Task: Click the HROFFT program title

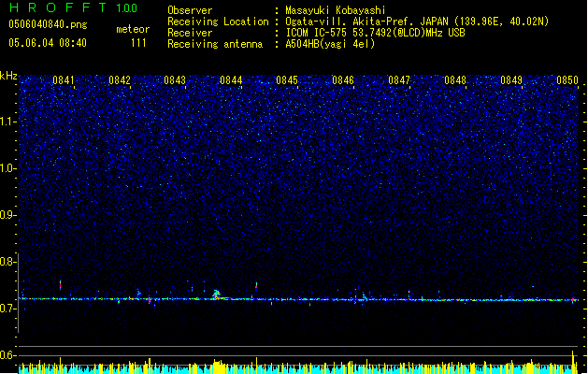Action: pos(58,7)
